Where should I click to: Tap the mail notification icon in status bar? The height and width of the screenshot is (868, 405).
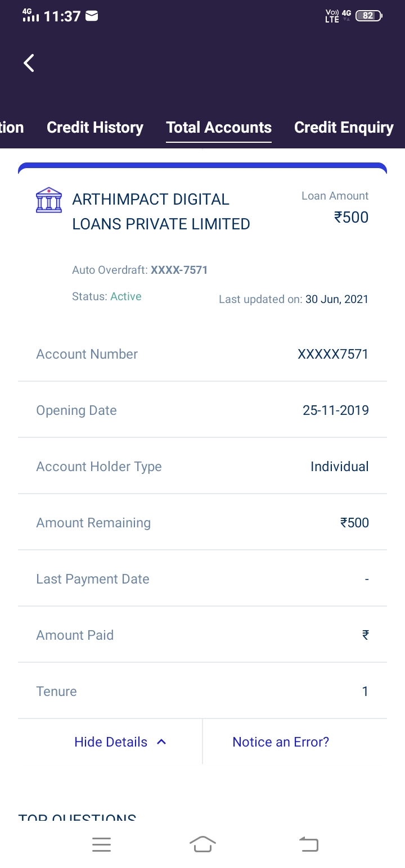(x=91, y=16)
